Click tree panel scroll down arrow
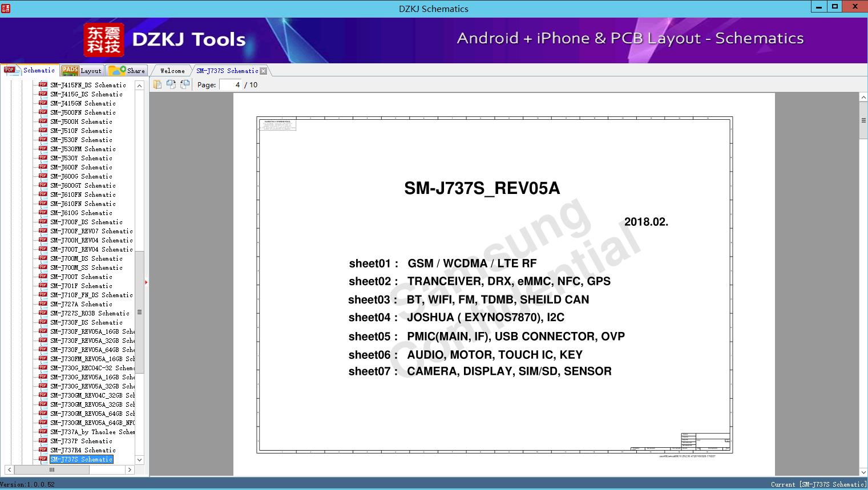The height and width of the screenshot is (490, 868). pos(139,460)
